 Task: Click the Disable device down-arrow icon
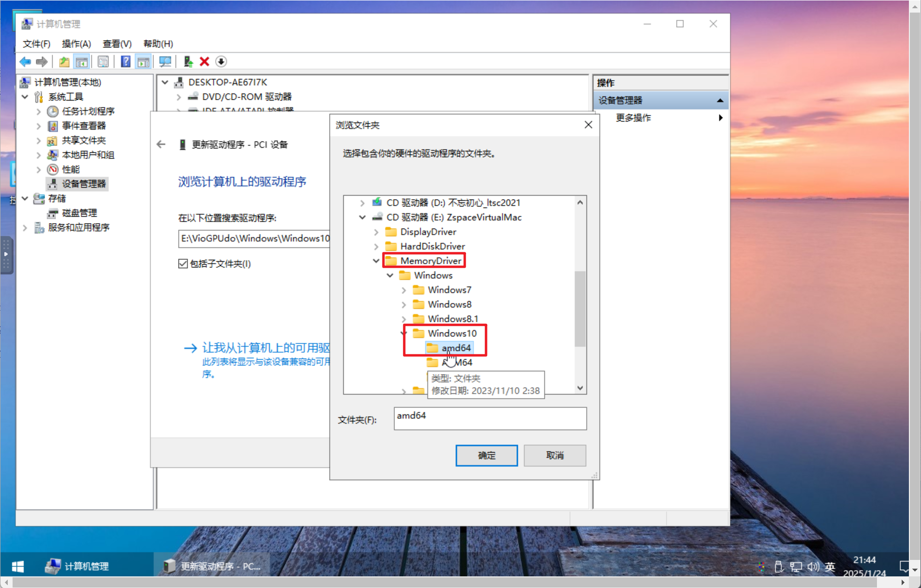(221, 61)
